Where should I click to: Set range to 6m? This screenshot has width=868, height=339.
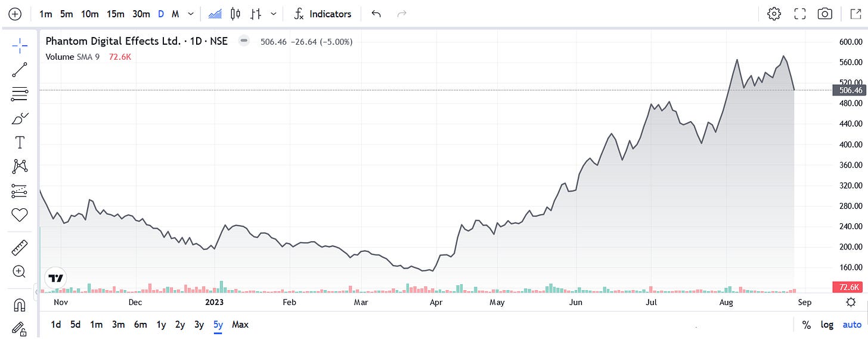point(140,325)
